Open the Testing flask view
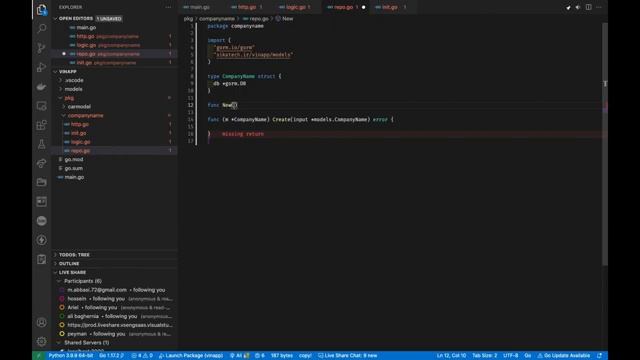640x360 pixels. tap(41, 144)
